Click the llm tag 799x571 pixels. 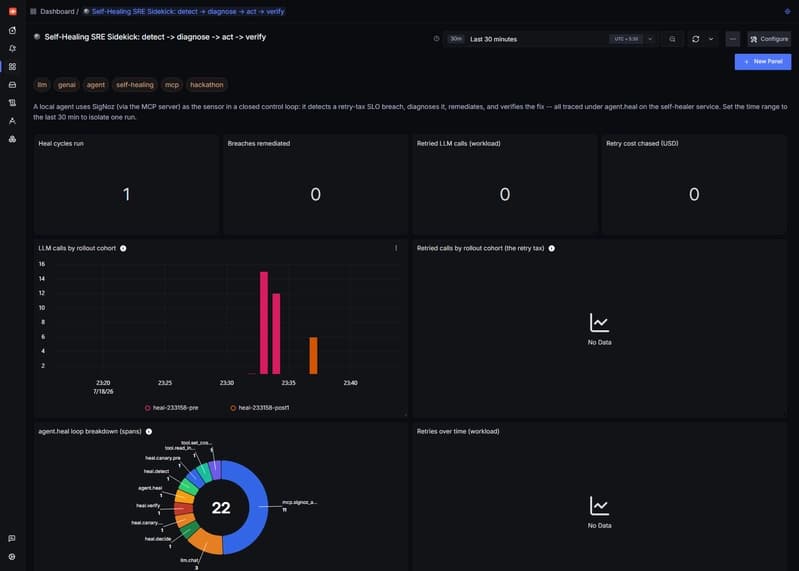[42, 85]
